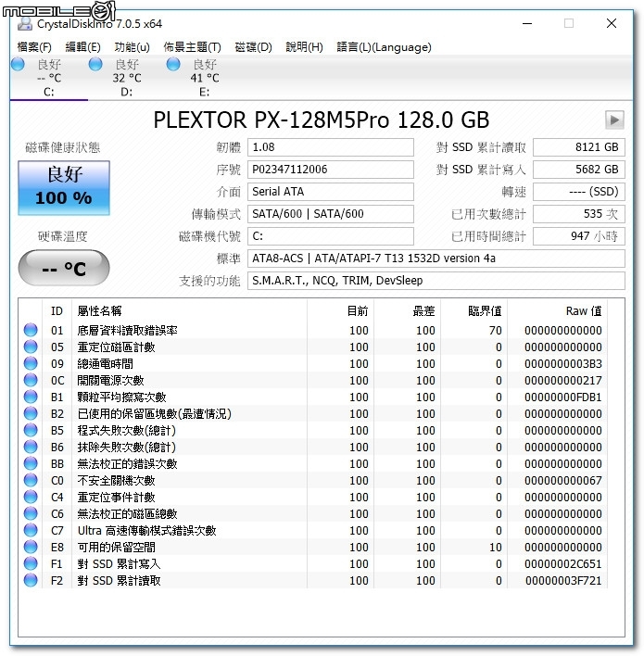
Task: Click the total writes value 5682 GB
Action: 579,170
